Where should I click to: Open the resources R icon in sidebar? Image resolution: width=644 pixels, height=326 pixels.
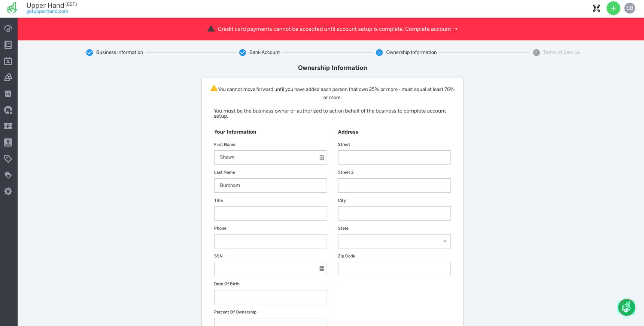tap(8, 142)
